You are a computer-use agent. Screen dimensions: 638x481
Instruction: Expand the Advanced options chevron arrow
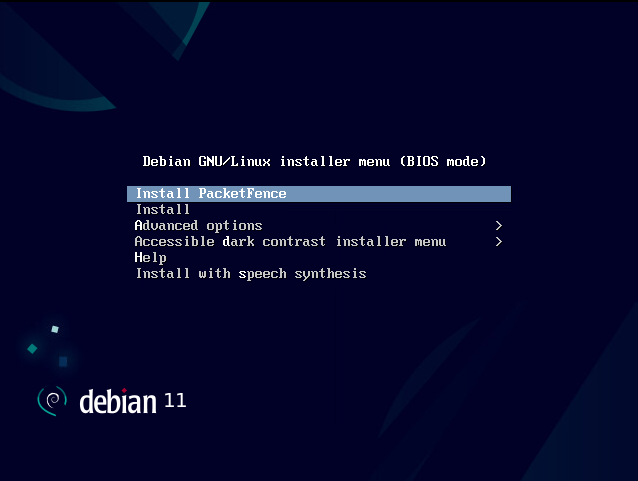coord(499,225)
